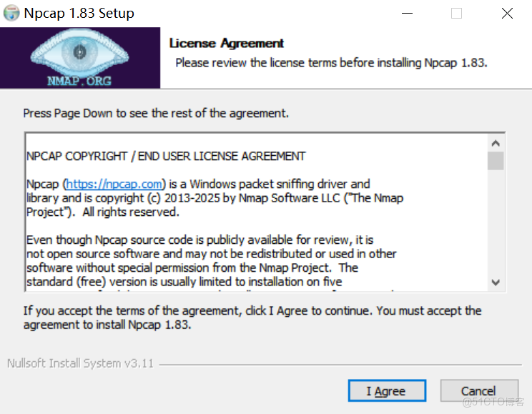532x414 pixels.
Task: Click the license scrollbar thumb
Action: click(x=496, y=161)
